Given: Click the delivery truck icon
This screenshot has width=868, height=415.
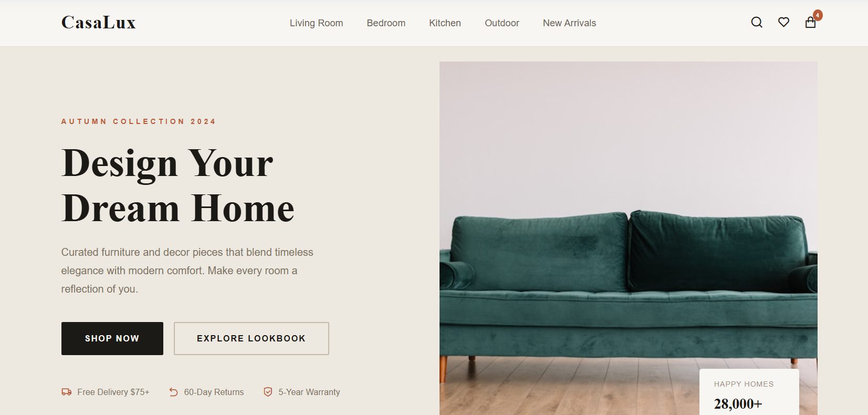Looking at the screenshot, I should pos(67,392).
